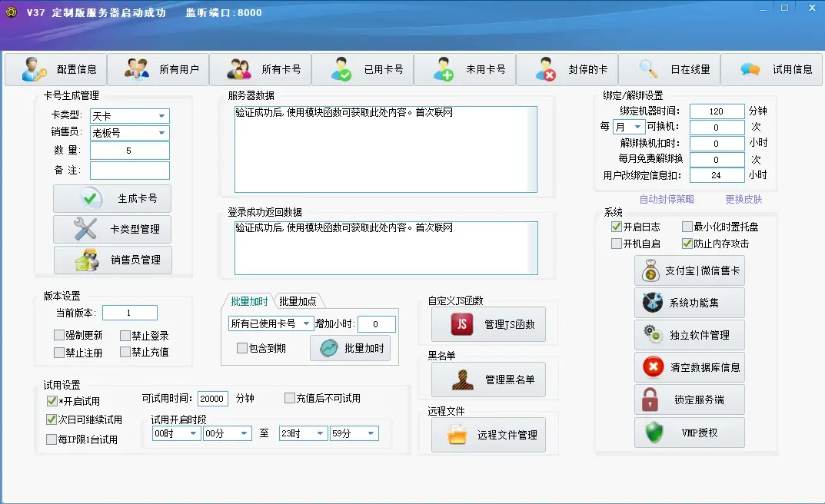Click the red JS icon

[x=462, y=324]
